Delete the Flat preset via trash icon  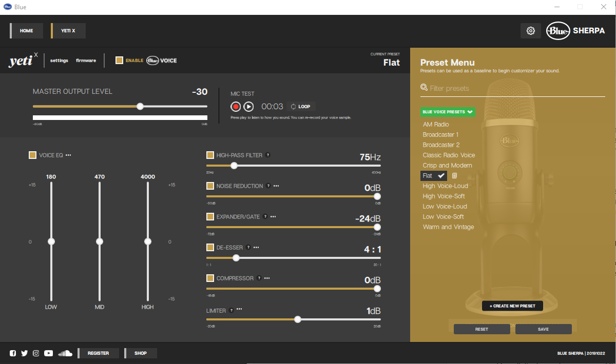(454, 176)
